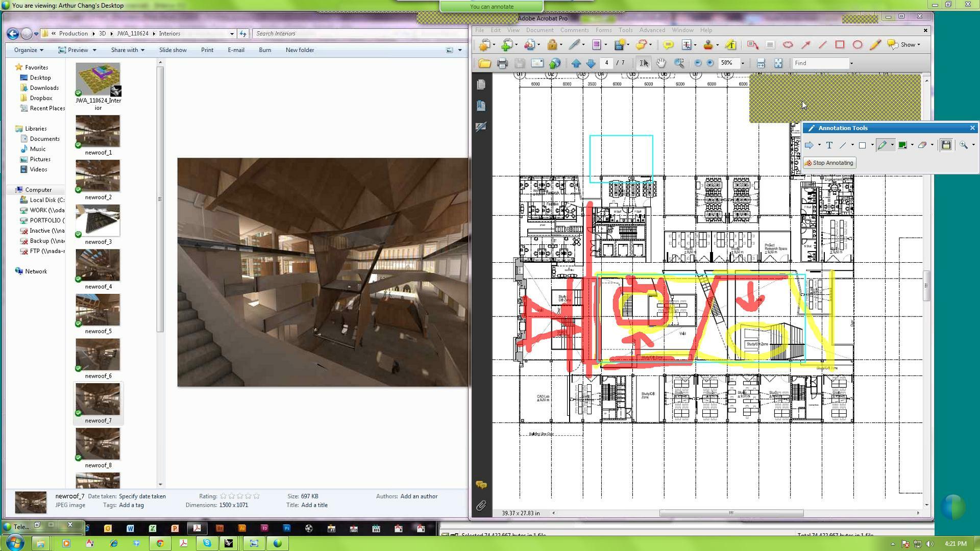Screen dimensions: 980x551
Task: Save the annotated screenshot
Action: click(946, 145)
